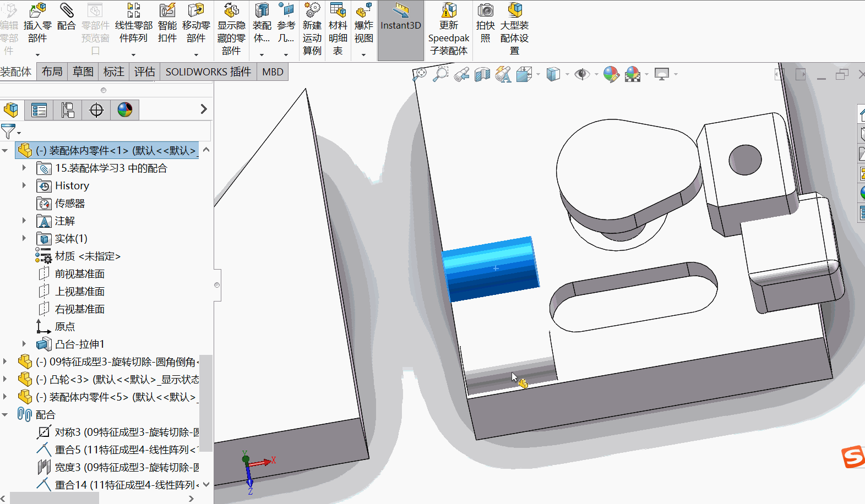This screenshot has height=504, width=865.
Task: Open dropdown arrow under 插入零部件
Action: point(37,54)
